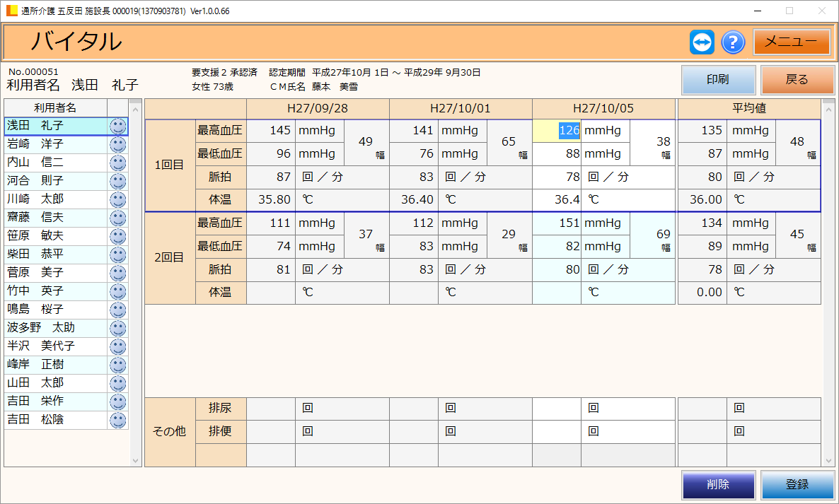Viewport: 839px width, 504px height.
Task: Click the H27/09/28 date column header
Action: tap(318, 108)
